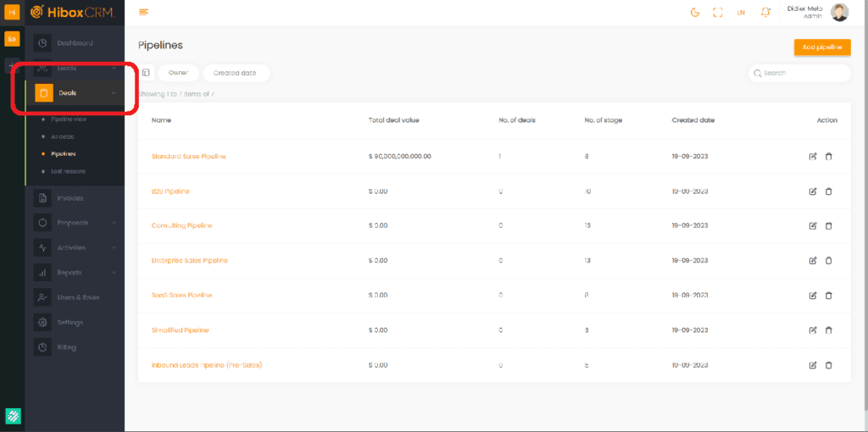
Task: Focus the Search input field
Action: point(799,73)
